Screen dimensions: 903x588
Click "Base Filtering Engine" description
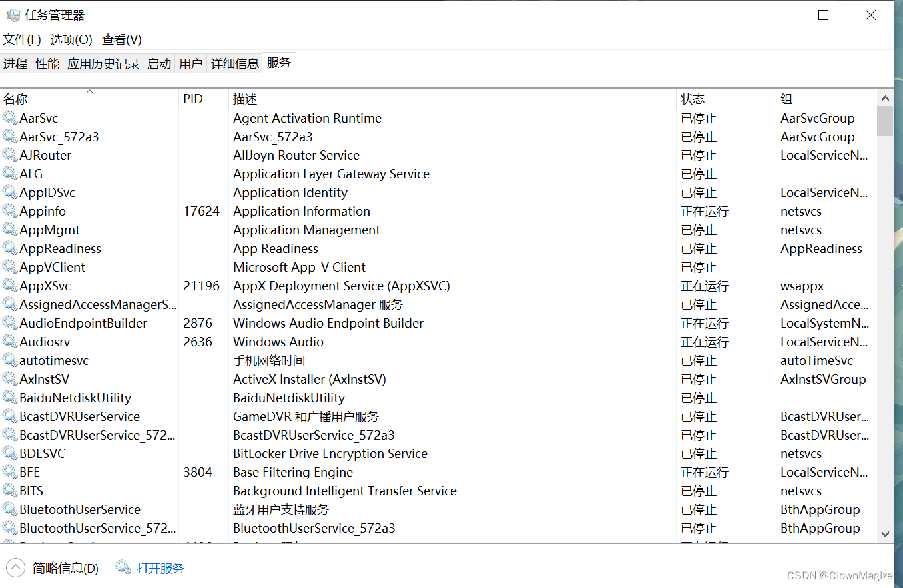[293, 472]
